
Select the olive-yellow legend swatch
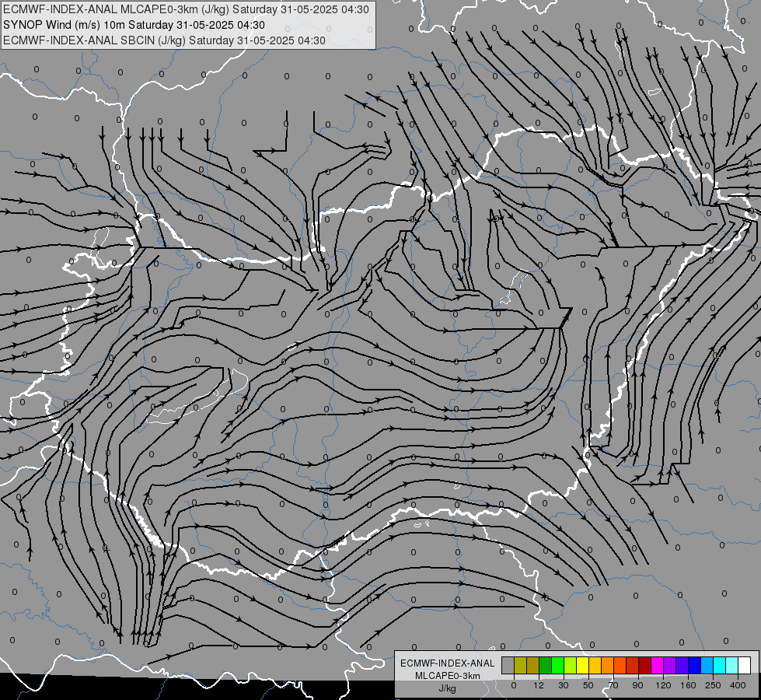coord(520,665)
